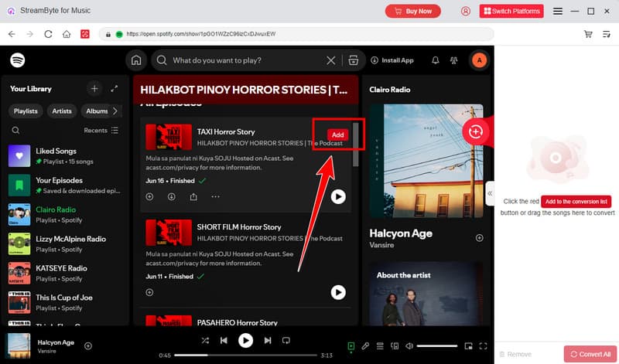Viewport: 619px width, 364px height.
Task: Click the Buy Now button
Action: pyautogui.click(x=412, y=11)
